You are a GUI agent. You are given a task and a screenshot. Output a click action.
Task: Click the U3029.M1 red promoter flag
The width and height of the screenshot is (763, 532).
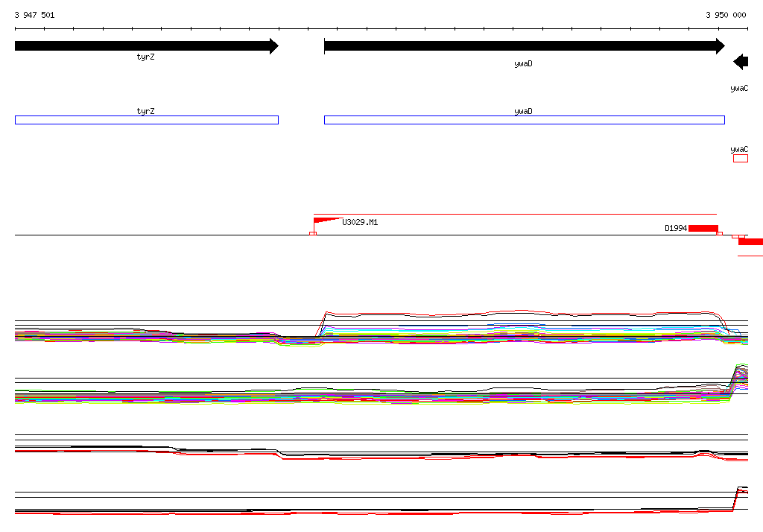pyautogui.click(x=327, y=221)
